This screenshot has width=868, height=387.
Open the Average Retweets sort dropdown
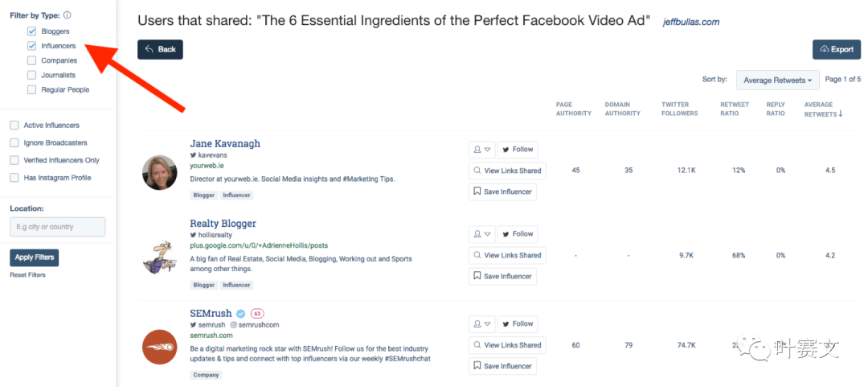point(777,80)
